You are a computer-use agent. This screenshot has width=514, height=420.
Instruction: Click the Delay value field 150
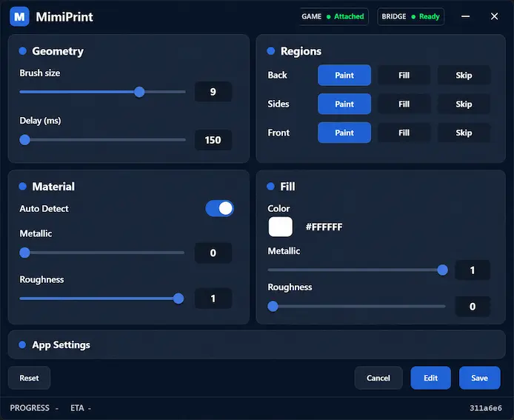pos(213,140)
